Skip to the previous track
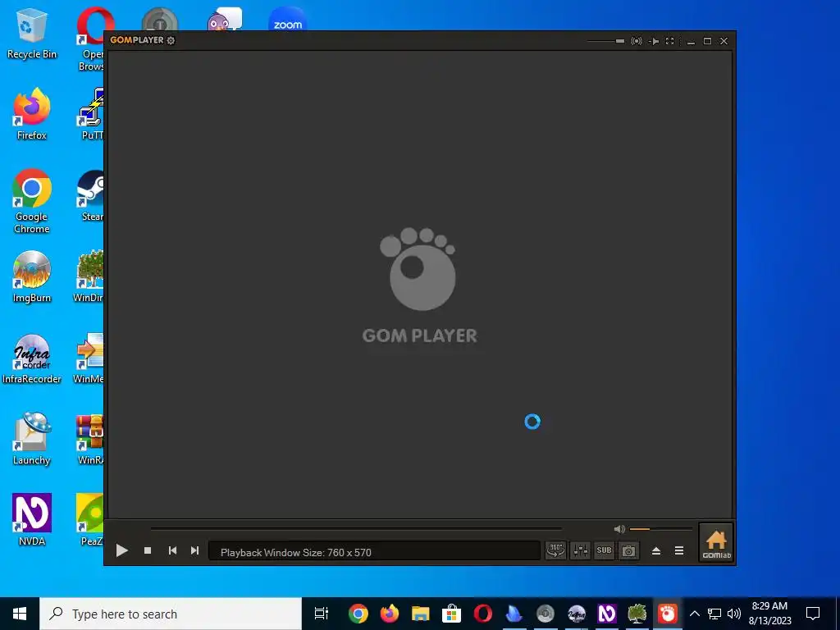 172,550
